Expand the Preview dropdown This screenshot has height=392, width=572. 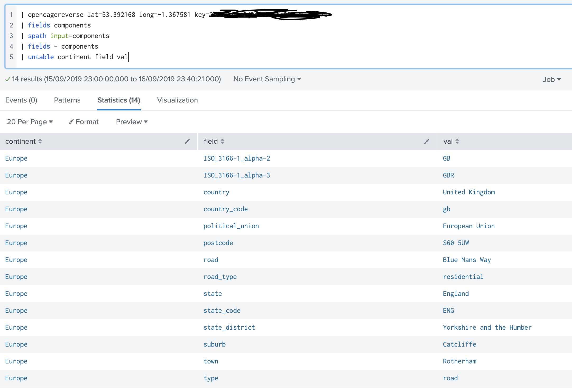point(132,122)
